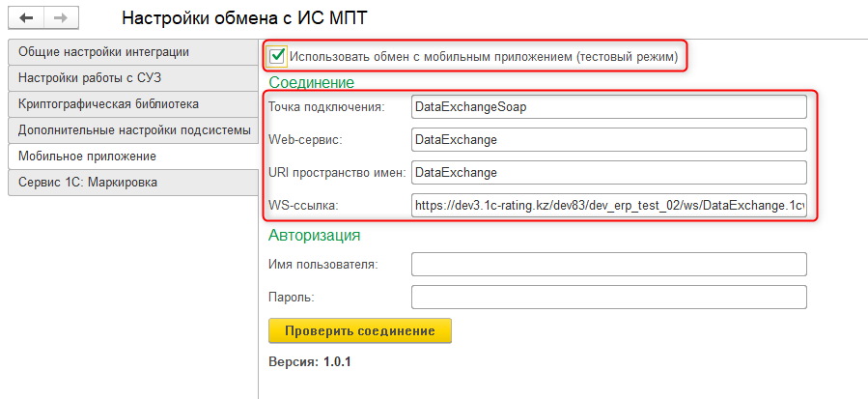Image resolution: width=868 pixels, height=399 pixels.
Task: Select the Мобильное приложение tab
Action: click(133, 157)
